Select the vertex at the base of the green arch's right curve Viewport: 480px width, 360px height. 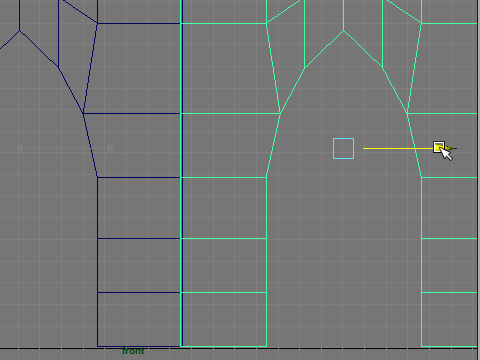pyautogui.click(x=422, y=177)
